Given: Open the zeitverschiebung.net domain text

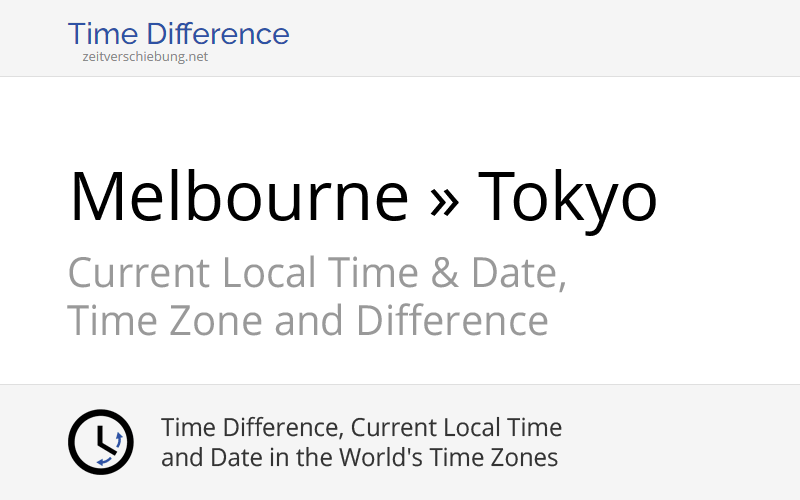Looking at the screenshot, I should coord(146,57).
